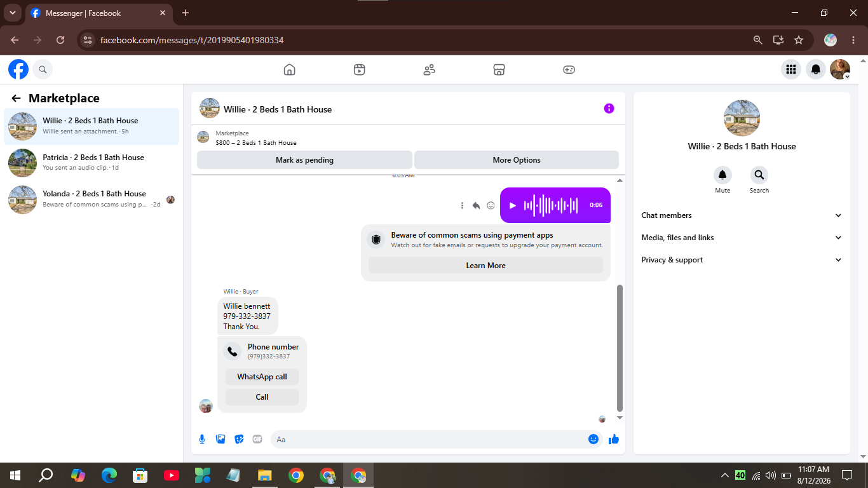Open Windows taskbar search
Image resolution: width=868 pixels, height=488 pixels.
(46, 475)
